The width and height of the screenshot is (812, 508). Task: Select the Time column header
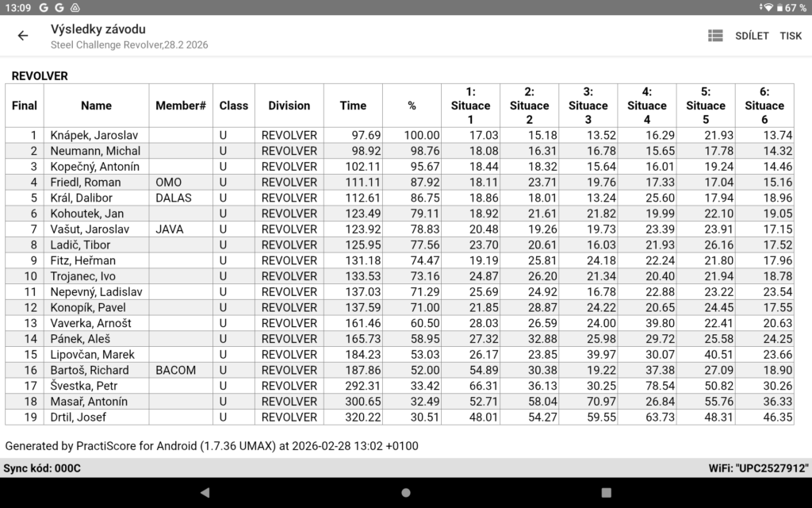tap(353, 106)
